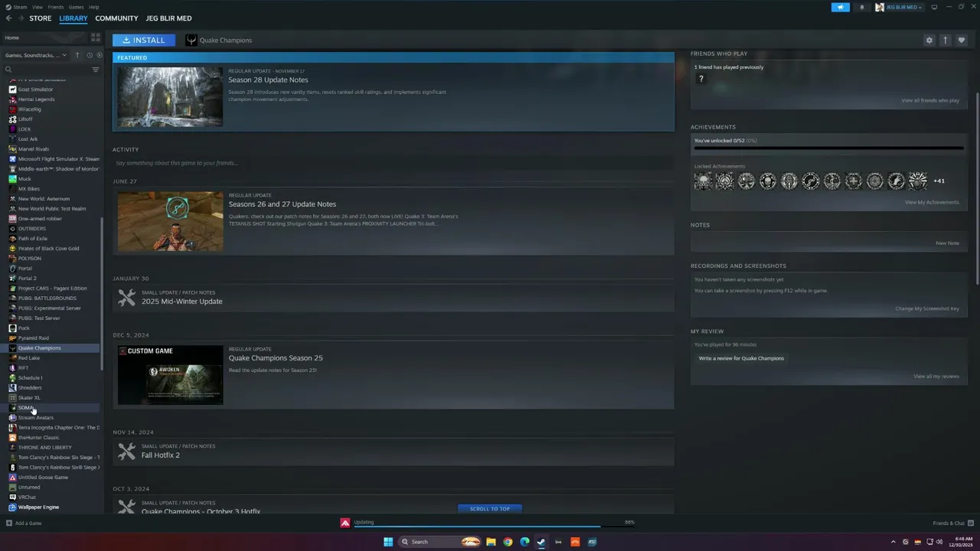Add Quake Champions to favorites heart
This screenshot has width=980, height=551.
click(962, 41)
